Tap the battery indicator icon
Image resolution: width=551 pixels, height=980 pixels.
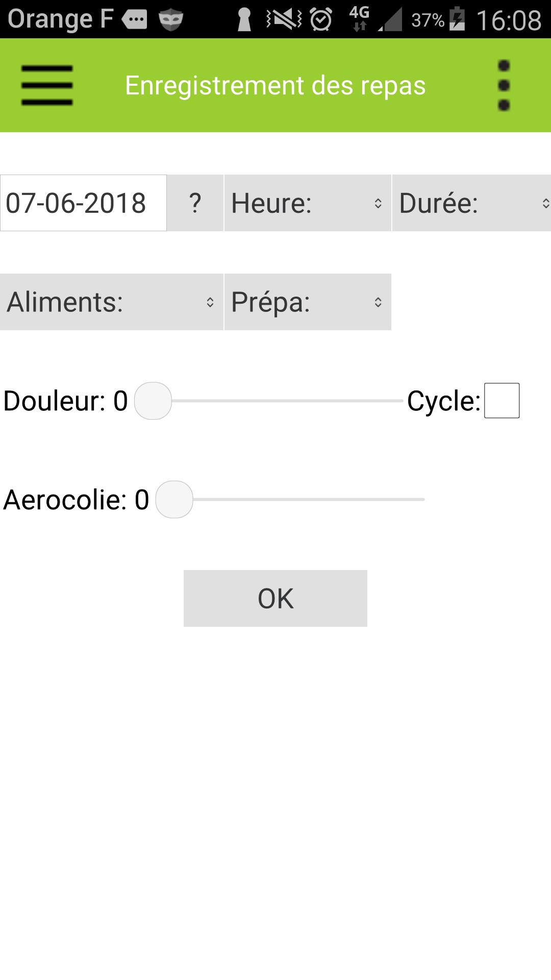point(457,19)
